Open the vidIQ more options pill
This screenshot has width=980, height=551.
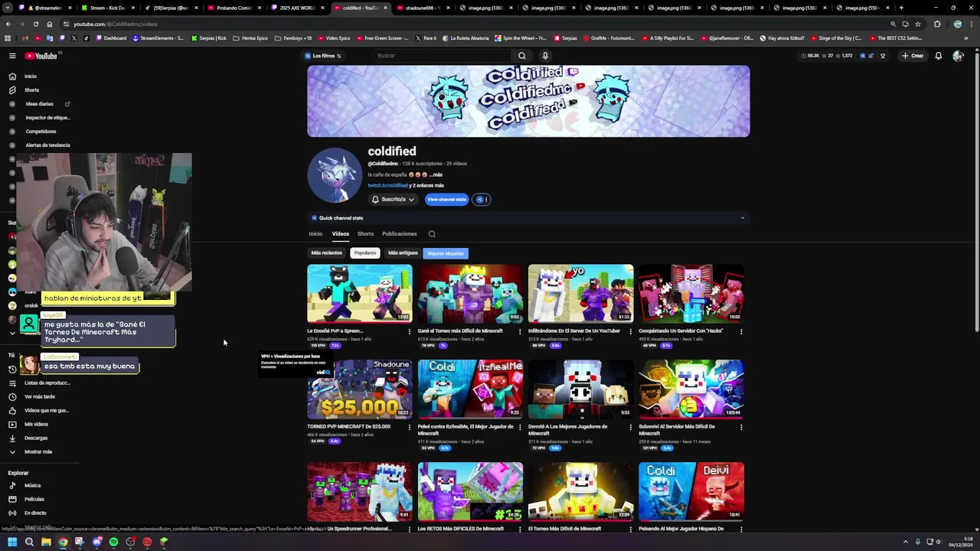[482, 200]
